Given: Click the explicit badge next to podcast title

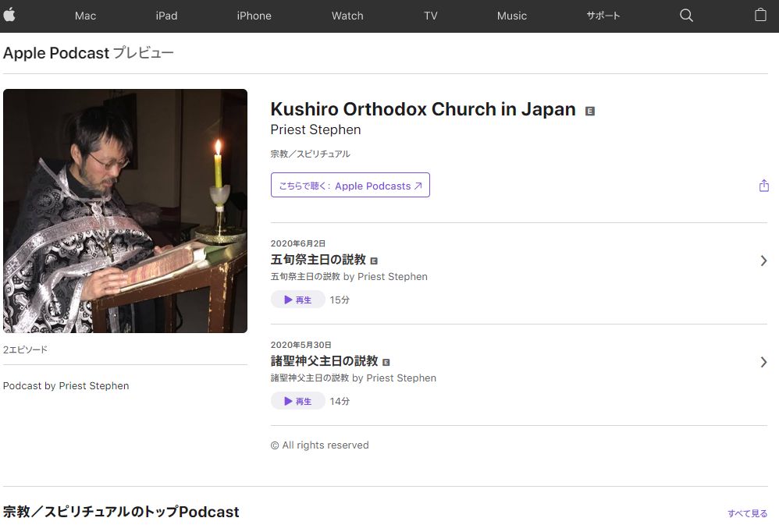Looking at the screenshot, I should tap(590, 112).
